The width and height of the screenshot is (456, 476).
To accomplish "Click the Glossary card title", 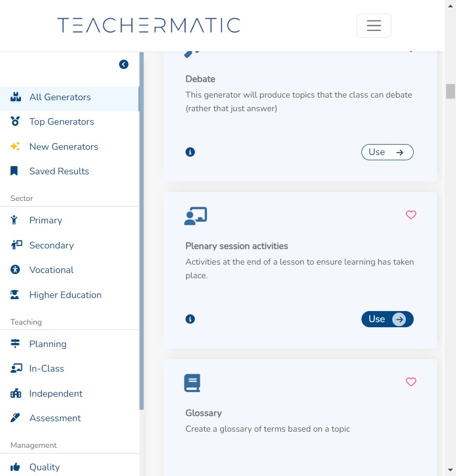I will (204, 413).
